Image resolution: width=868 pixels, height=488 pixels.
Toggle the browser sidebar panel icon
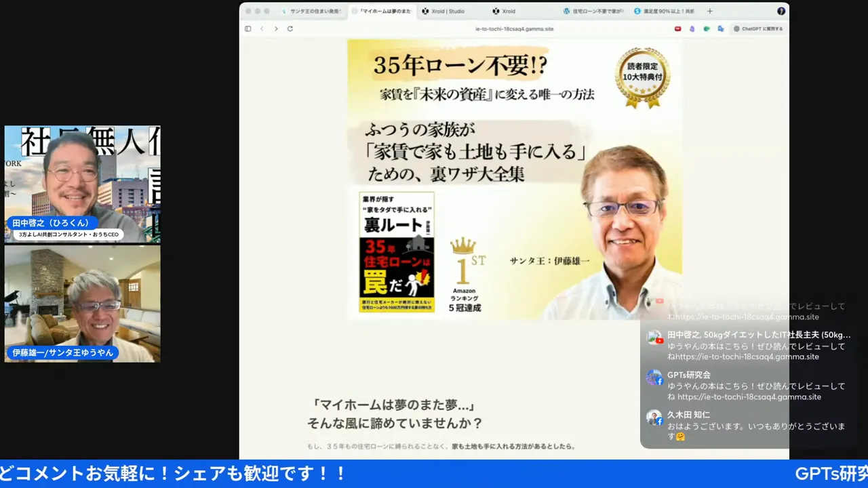click(x=248, y=28)
